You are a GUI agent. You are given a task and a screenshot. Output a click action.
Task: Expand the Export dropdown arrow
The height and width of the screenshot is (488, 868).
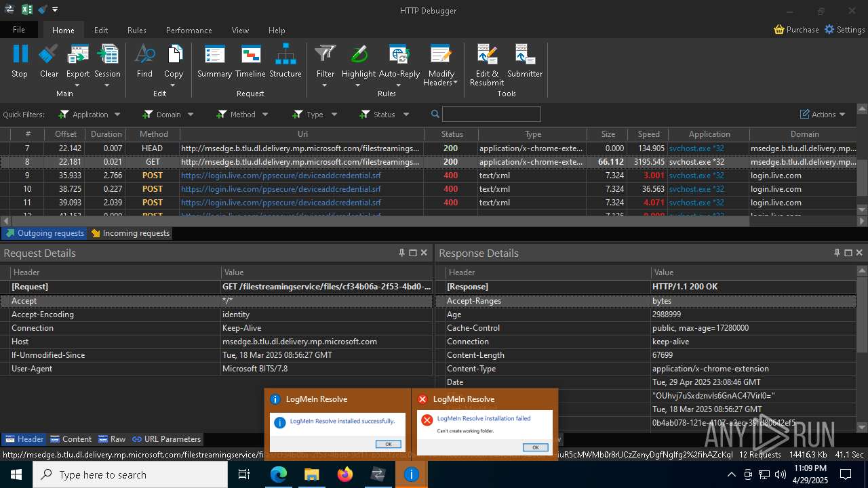pyautogui.click(x=77, y=85)
